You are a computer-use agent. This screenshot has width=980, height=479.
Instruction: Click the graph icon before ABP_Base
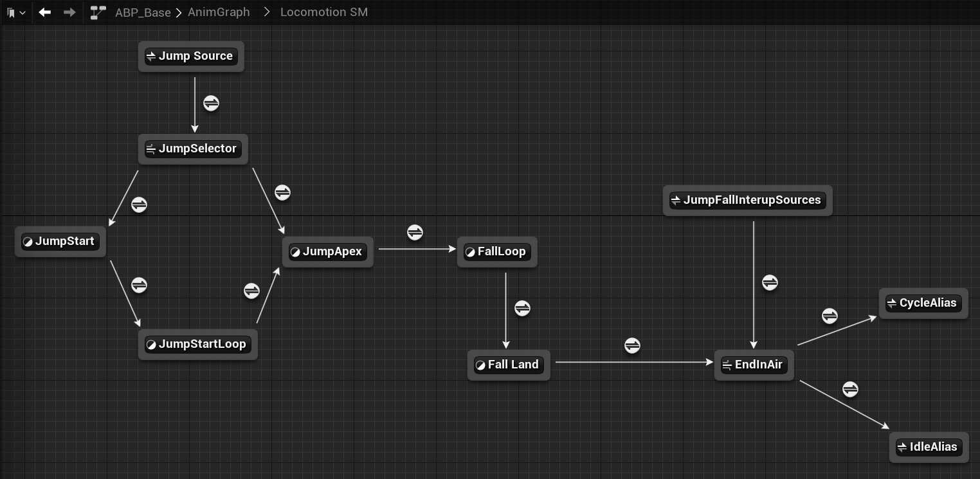coord(98,12)
